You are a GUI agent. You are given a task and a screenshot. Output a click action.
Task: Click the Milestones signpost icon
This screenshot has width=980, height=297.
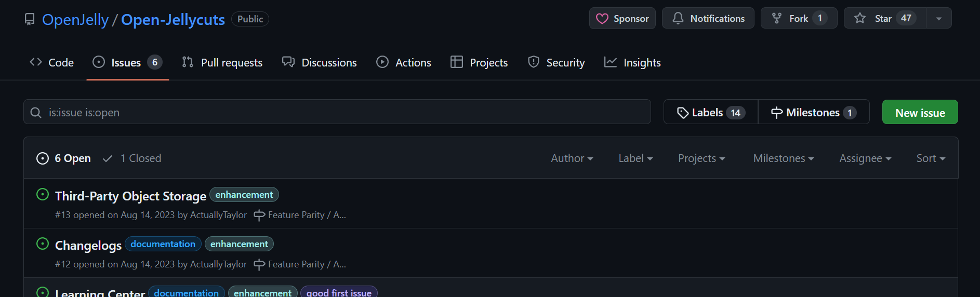[x=777, y=113]
